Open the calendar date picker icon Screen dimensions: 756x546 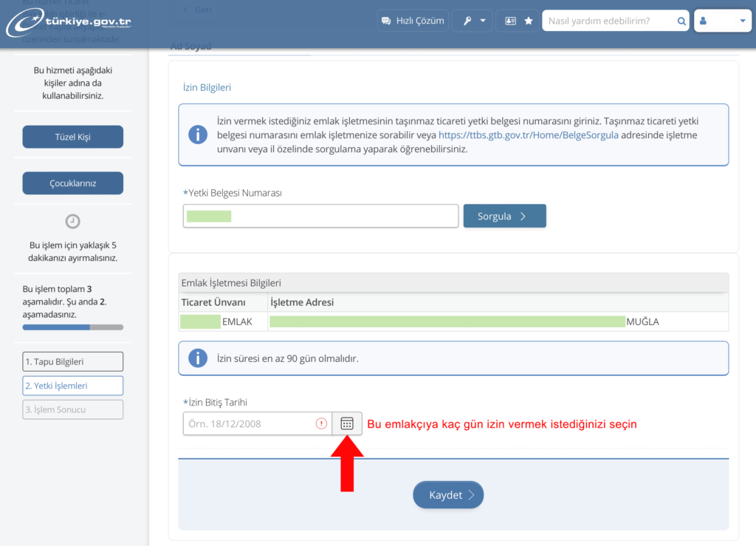point(347,423)
